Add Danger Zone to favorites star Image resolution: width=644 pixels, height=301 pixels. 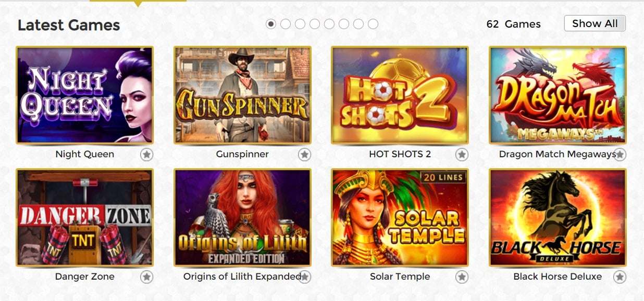(x=147, y=277)
